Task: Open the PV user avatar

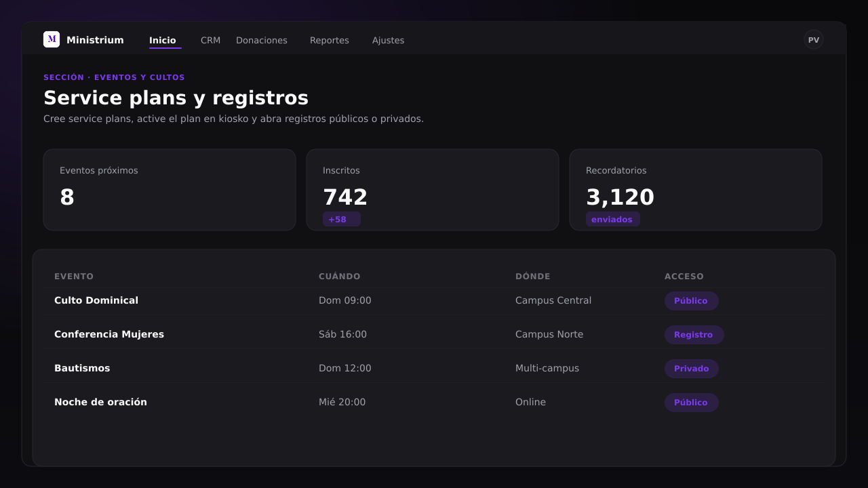Action: 814,40
